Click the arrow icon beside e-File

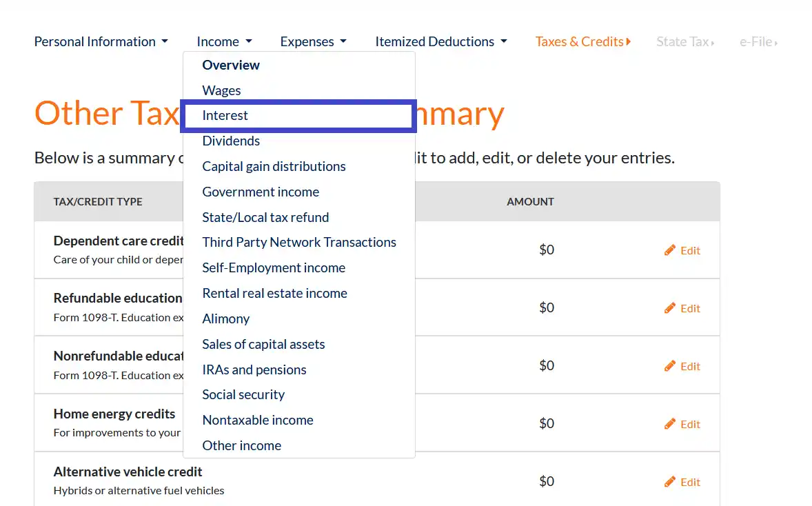pyautogui.click(x=776, y=41)
